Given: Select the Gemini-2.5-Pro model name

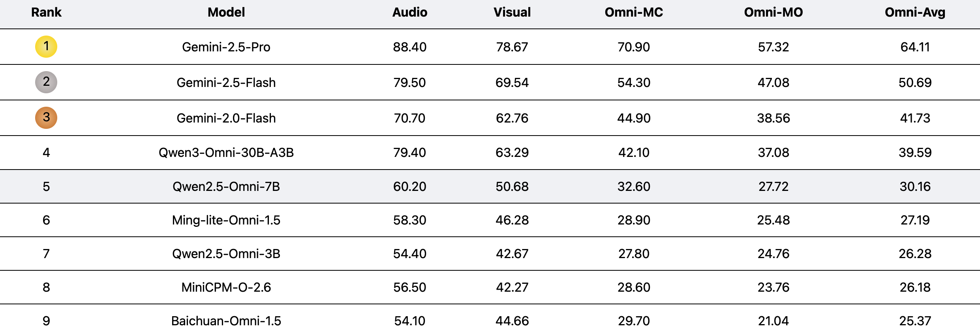Looking at the screenshot, I should coord(226,47).
